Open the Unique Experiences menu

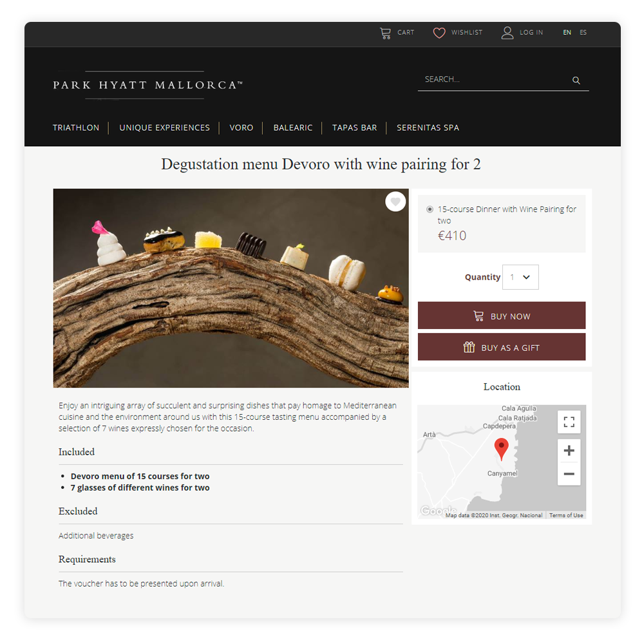coord(164,128)
